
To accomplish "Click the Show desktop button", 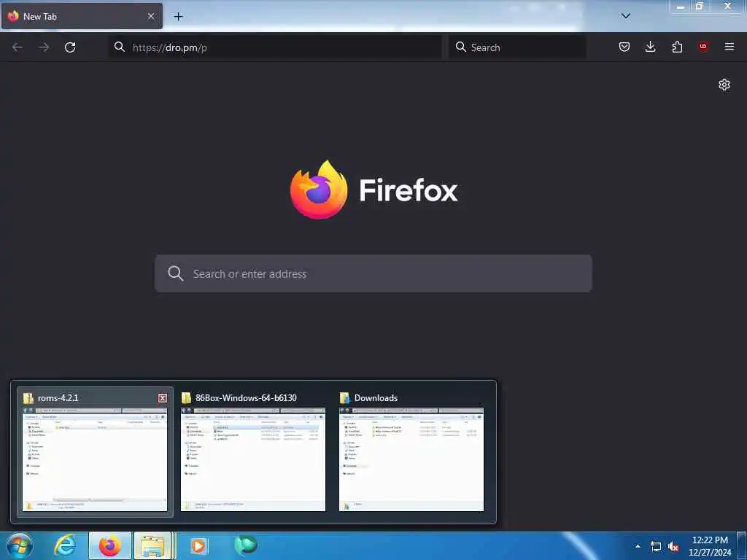I will tap(742, 545).
